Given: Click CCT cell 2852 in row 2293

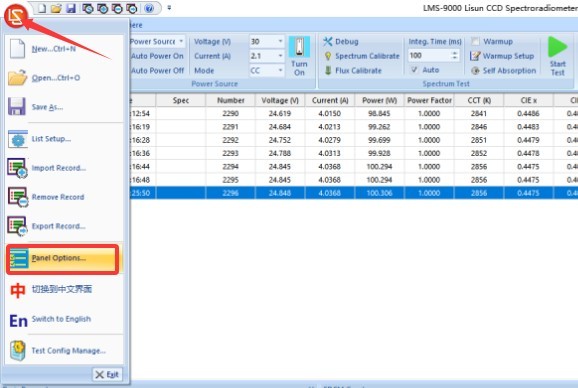Looking at the screenshot, I should point(479,153).
